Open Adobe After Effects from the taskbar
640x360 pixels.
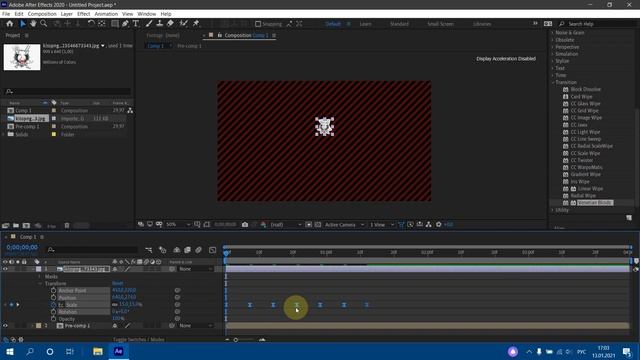(x=118, y=351)
